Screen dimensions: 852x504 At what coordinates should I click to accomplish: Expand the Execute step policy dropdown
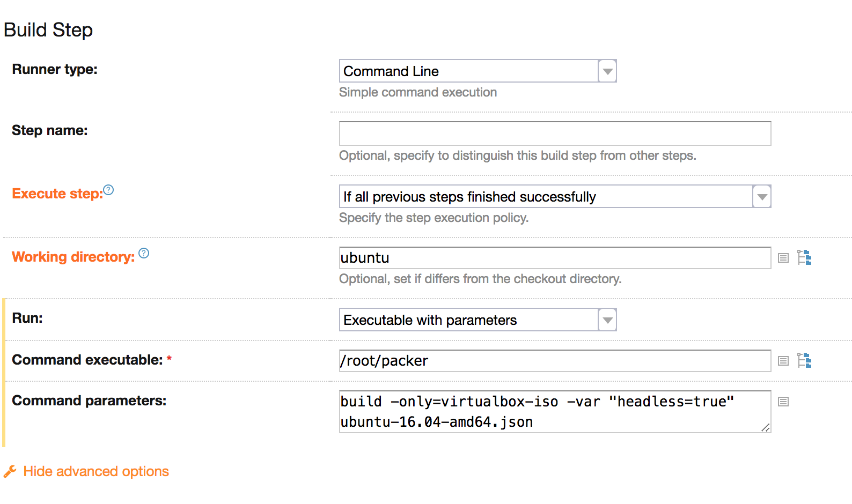[x=761, y=197]
